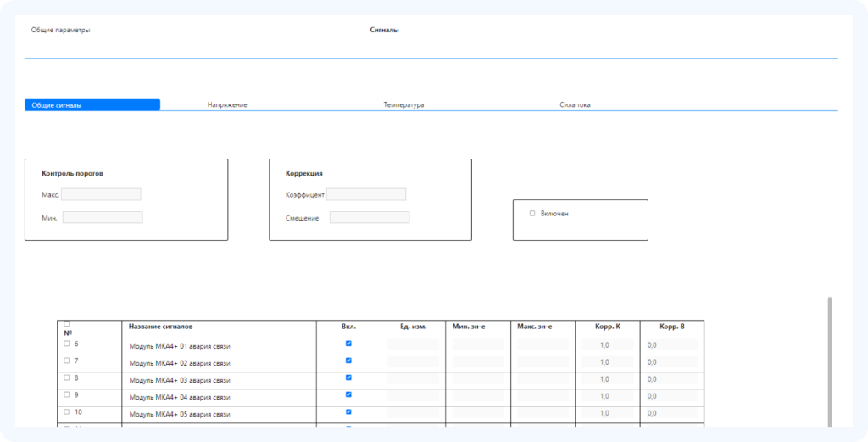The width and height of the screenshot is (868, 442).
Task: Click Ед. изм. field in row 10
Action: pyautogui.click(x=413, y=413)
